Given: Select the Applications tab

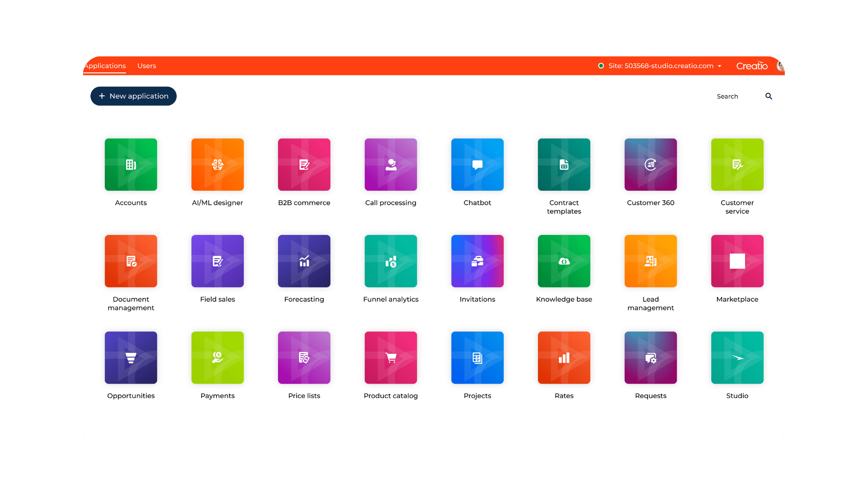Looking at the screenshot, I should click(x=104, y=66).
